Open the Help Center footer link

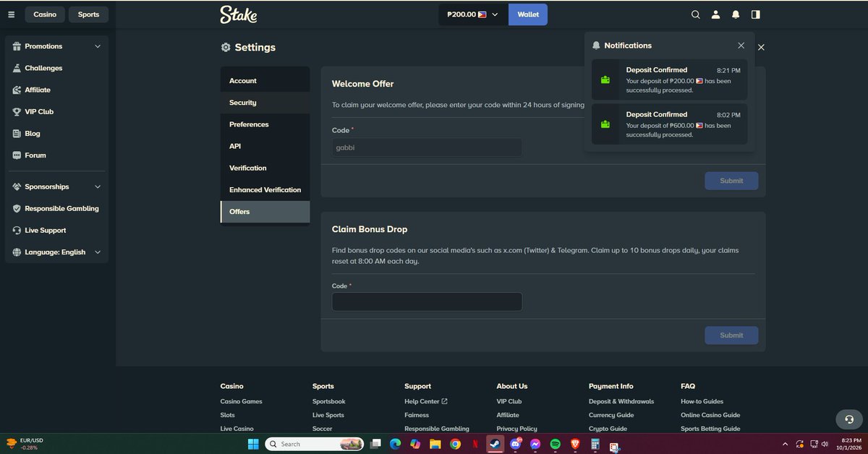(x=426, y=401)
